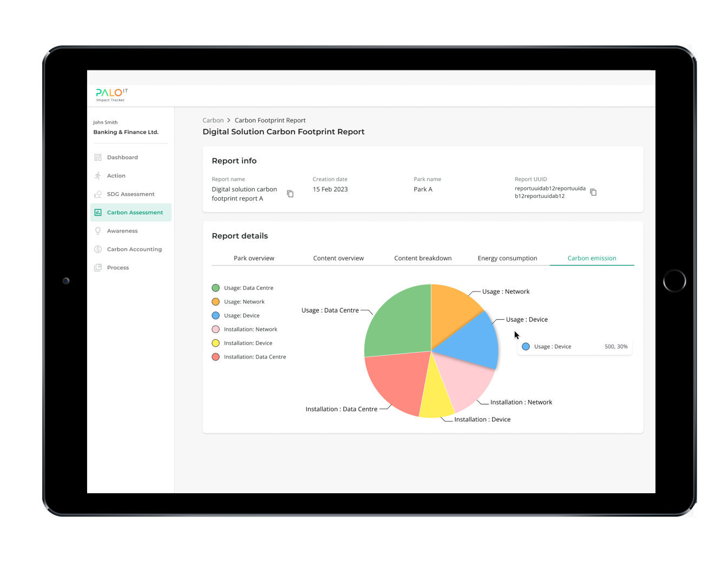Click the blue dot in the Usage Device tooltip
This screenshot has height=563, width=728.
526,347
